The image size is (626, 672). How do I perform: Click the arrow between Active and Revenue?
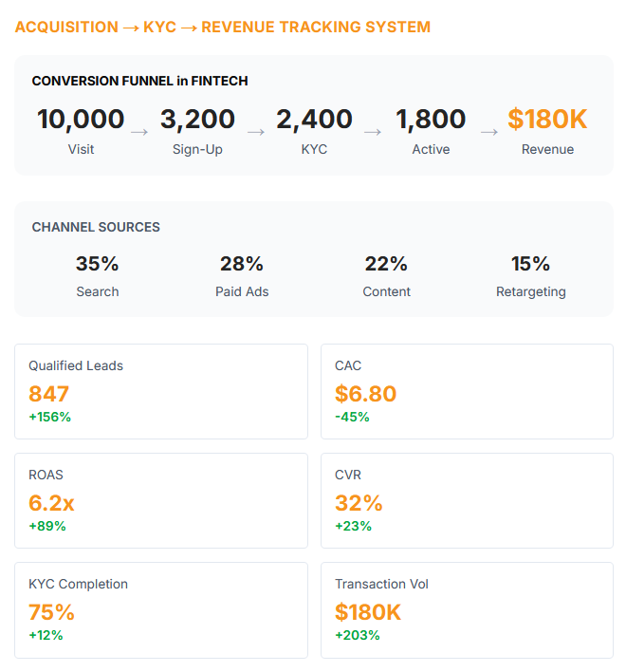(x=489, y=132)
